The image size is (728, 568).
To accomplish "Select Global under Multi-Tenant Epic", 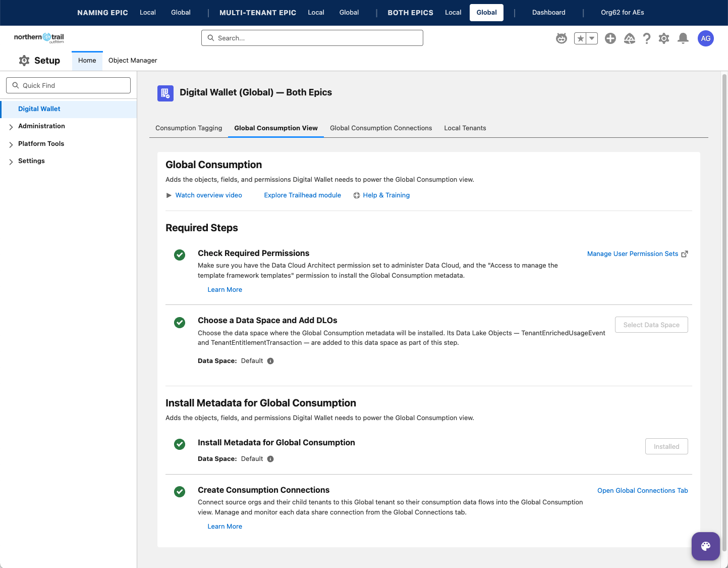I will pyautogui.click(x=349, y=13).
